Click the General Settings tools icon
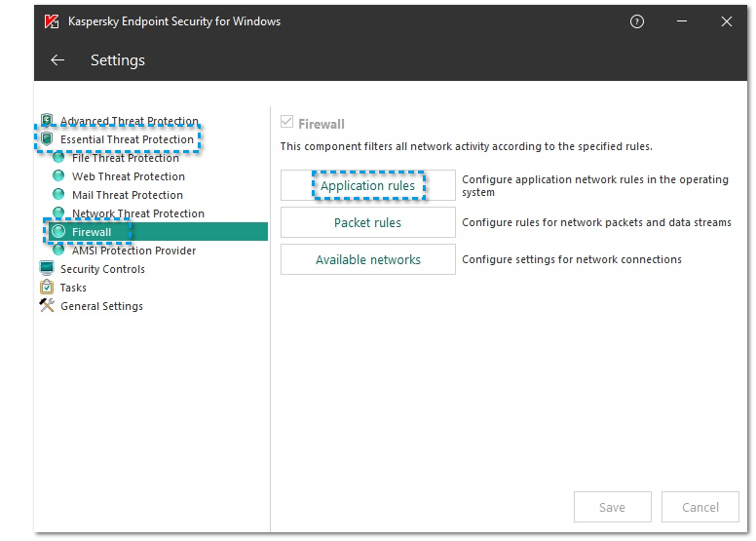756x541 pixels. tap(47, 306)
